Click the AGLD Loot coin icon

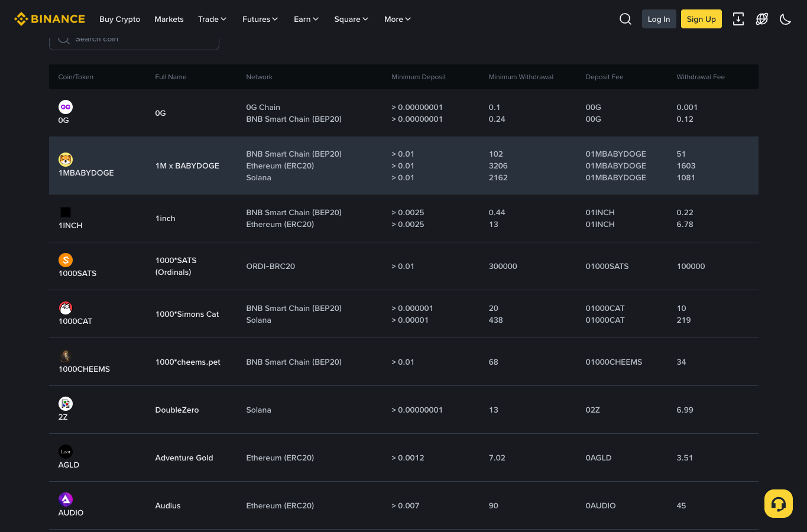point(66,452)
